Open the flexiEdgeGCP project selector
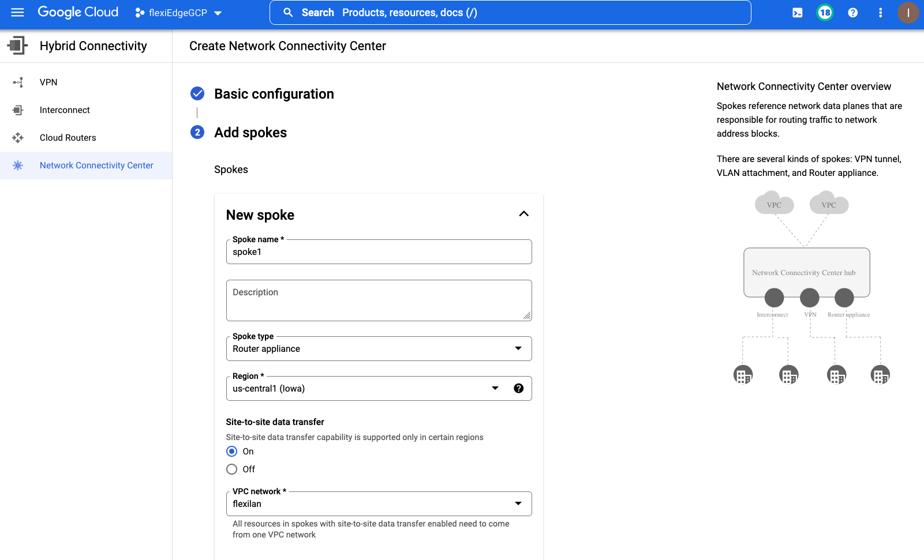Image resolution: width=924 pixels, height=560 pixels. tap(178, 13)
